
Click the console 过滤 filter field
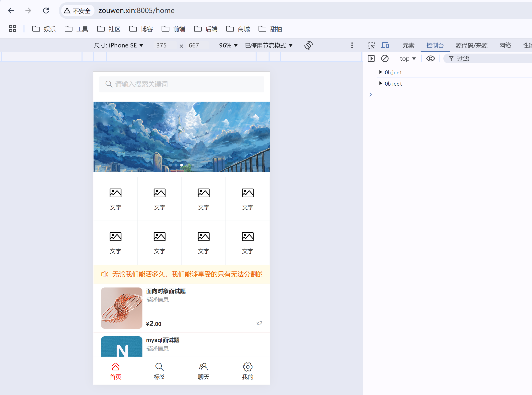pyautogui.click(x=487, y=59)
